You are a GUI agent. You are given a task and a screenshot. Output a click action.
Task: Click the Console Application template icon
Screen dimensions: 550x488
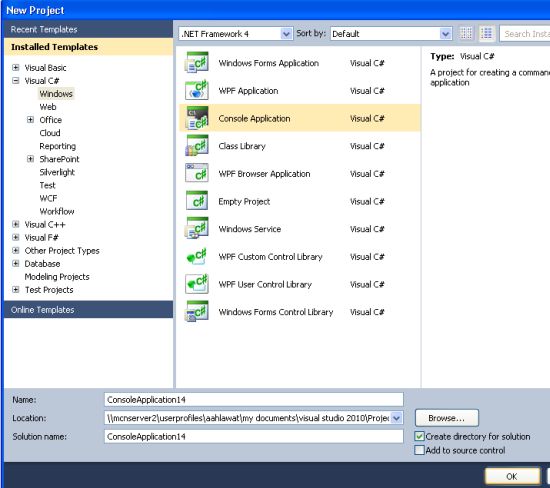[x=196, y=118]
